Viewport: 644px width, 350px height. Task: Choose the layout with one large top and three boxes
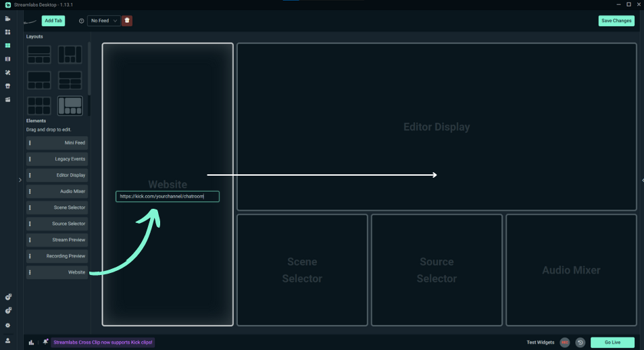tap(39, 80)
